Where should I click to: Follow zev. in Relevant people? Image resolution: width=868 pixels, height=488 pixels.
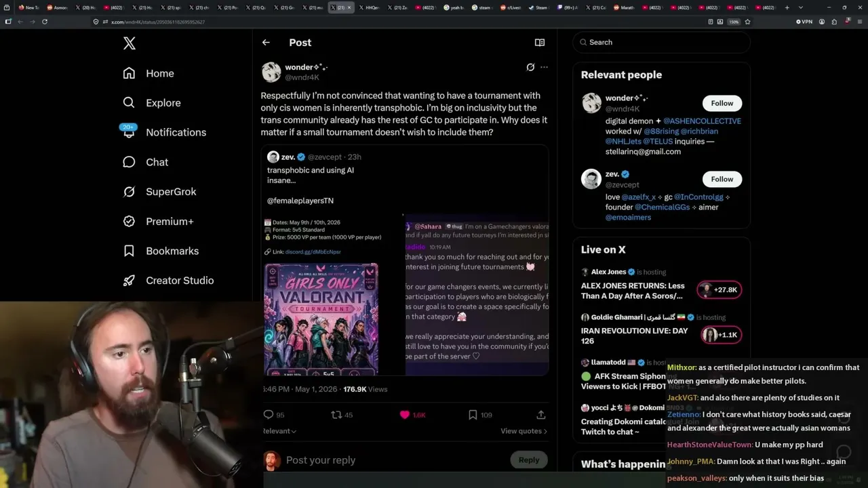(722, 179)
